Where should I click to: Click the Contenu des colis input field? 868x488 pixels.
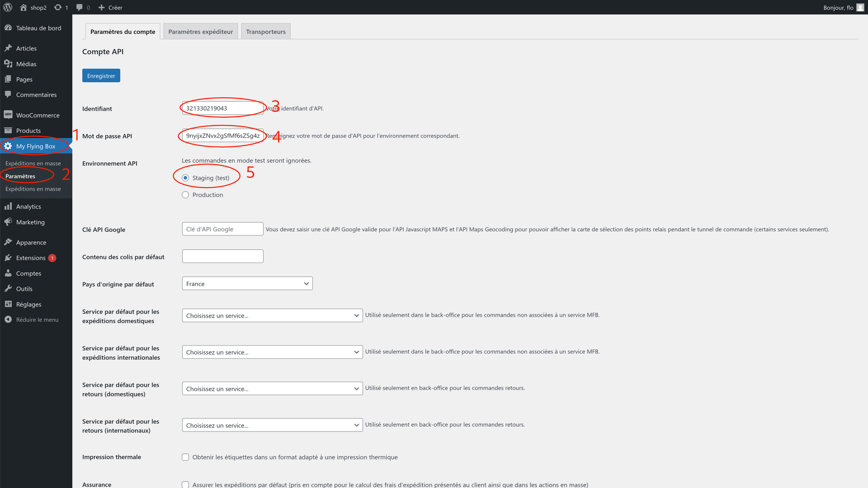(x=222, y=256)
